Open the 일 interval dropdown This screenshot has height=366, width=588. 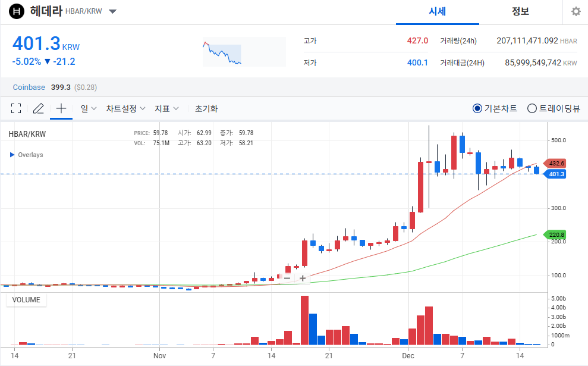point(89,108)
